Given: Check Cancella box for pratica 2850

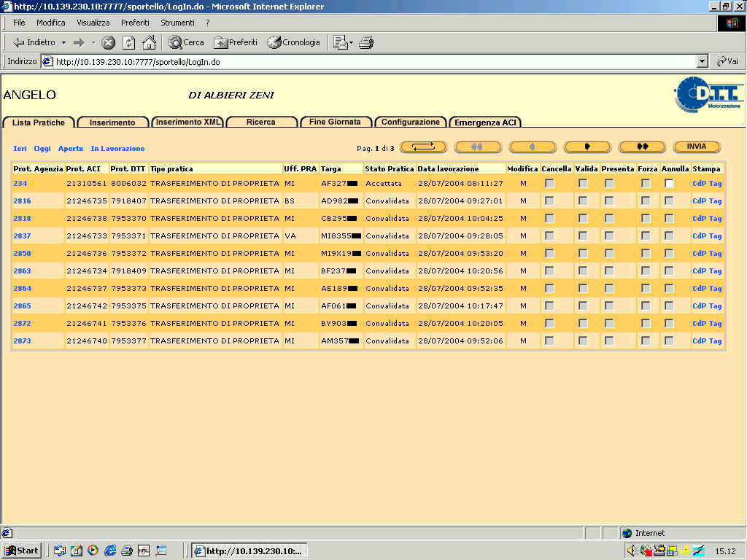Looking at the screenshot, I should pyautogui.click(x=549, y=253).
